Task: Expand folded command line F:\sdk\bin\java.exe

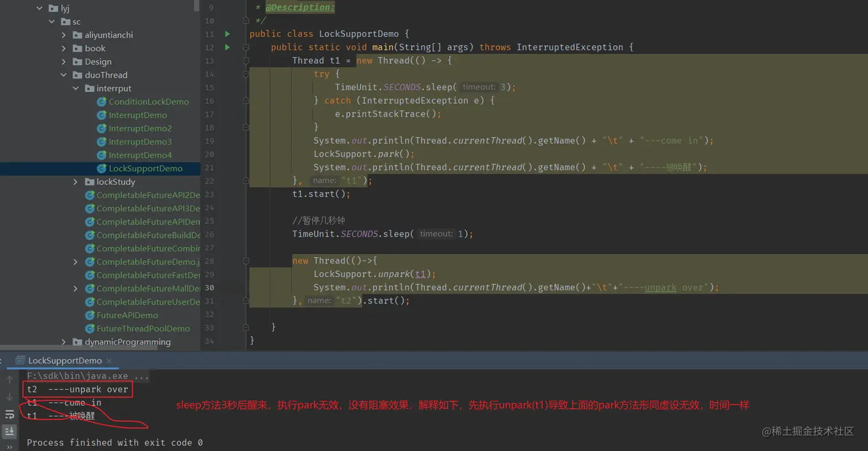Action: point(88,376)
